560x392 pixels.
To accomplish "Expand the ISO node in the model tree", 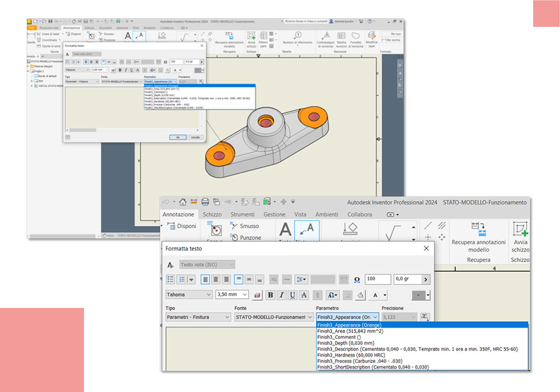I will pyautogui.click(x=32, y=81).
